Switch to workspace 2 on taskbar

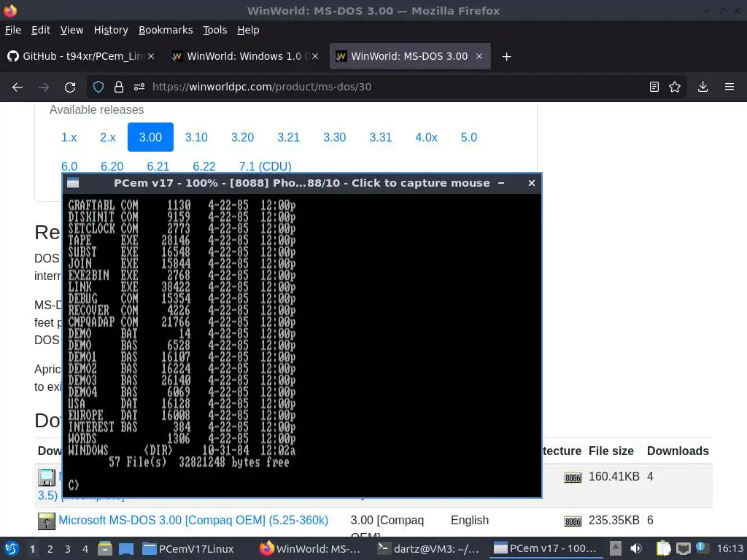(x=50, y=549)
